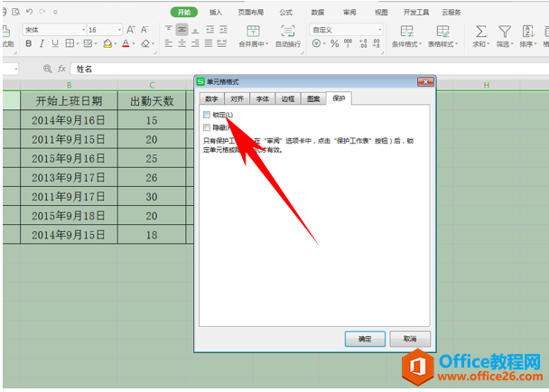Screen dimensions: 549x392
Task: Click the red font color A
Action: [x=126, y=43]
